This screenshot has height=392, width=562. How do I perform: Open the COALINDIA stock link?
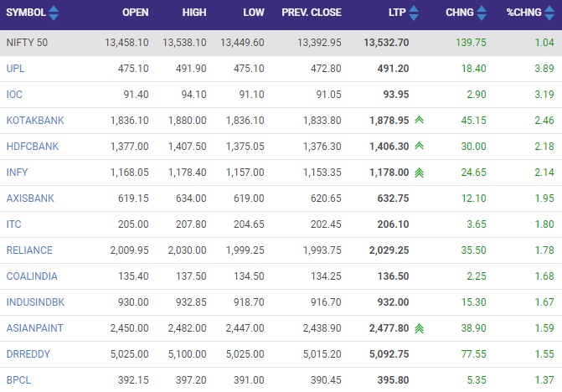coord(32,276)
